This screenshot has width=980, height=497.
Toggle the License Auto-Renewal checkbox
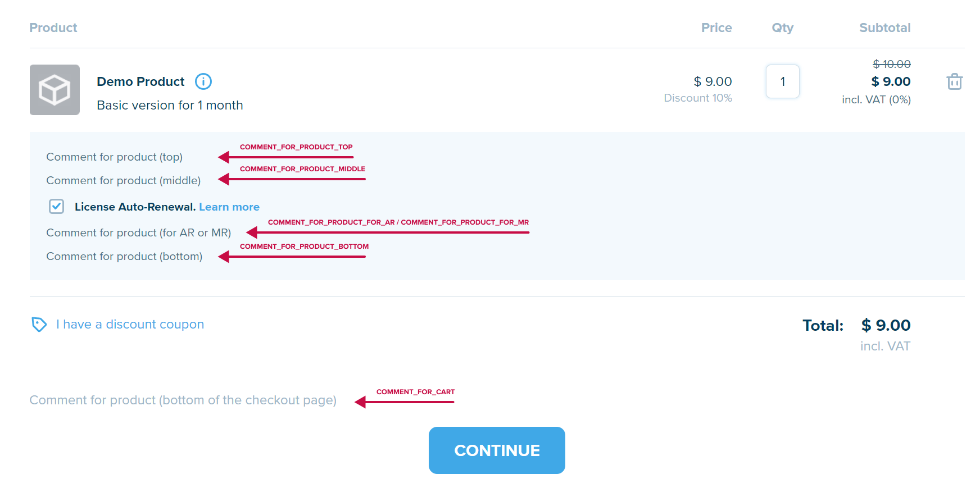coord(56,207)
